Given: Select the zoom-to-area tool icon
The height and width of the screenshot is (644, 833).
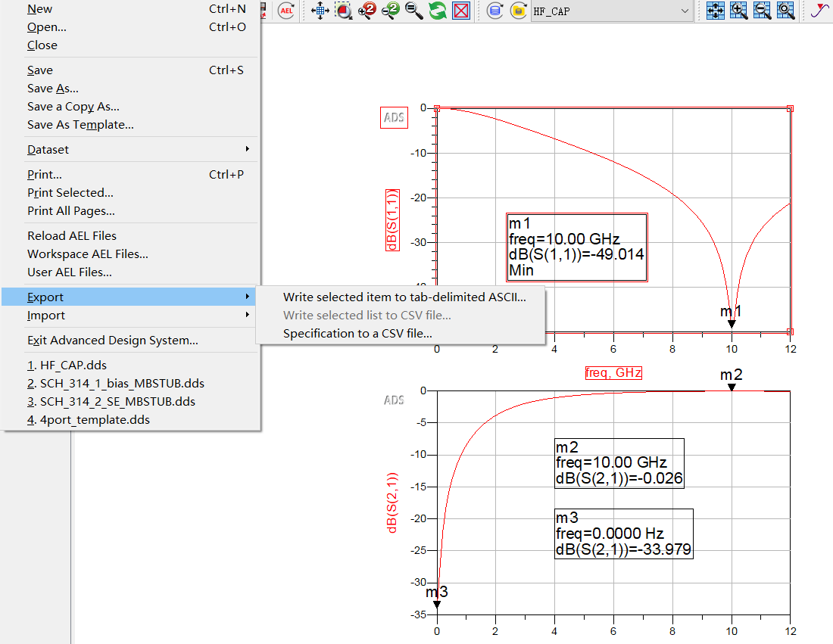Looking at the screenshot, I should (344, 10).
